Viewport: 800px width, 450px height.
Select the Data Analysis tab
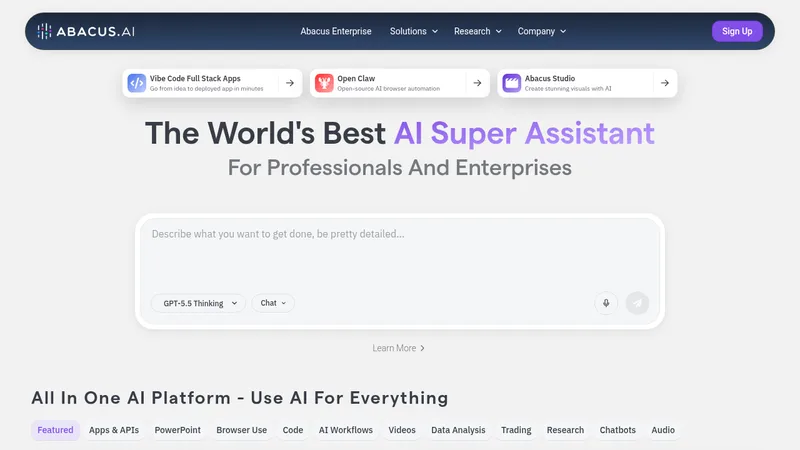(x=458, y=430)
